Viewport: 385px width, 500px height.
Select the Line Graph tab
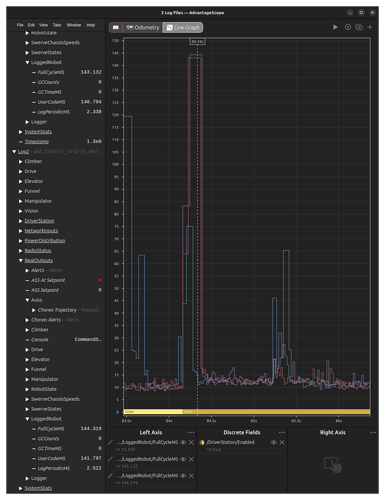[x=183, y=27]
